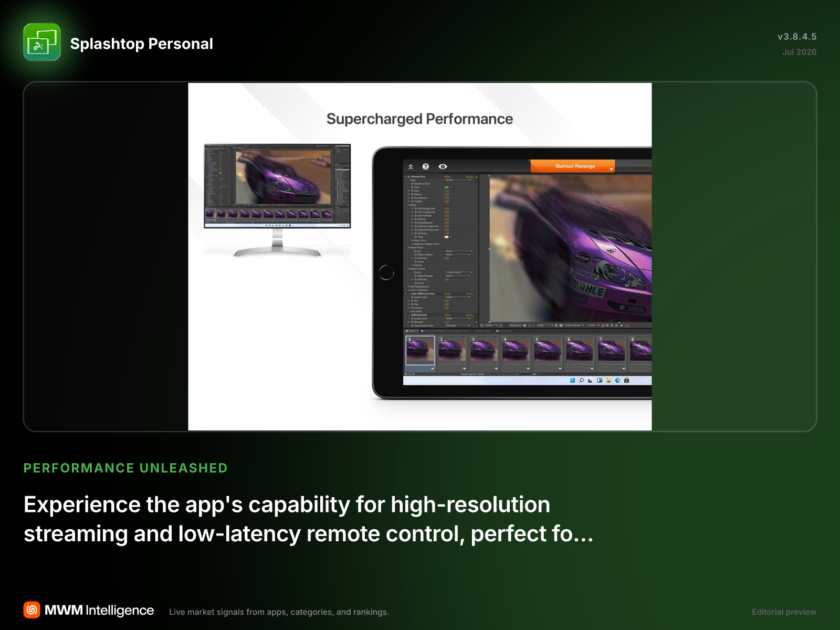The height and width of the screenshot is (630, 840).
Task: Click the eye view icon in toolbar
Action: point(443,166)
